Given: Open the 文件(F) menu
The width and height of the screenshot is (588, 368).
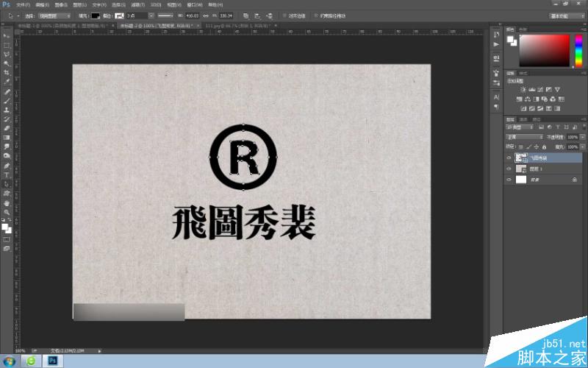Looking at the screenshot, I should click(x=23, y=5).
